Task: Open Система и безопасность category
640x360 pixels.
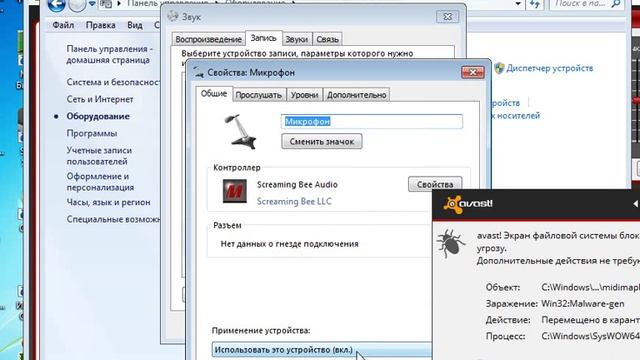Action: (x=113, y=82)
